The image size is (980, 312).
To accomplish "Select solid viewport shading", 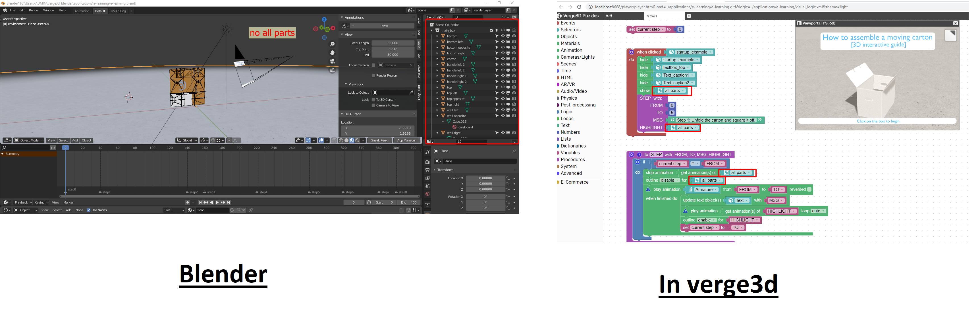I will coord(346,141).
